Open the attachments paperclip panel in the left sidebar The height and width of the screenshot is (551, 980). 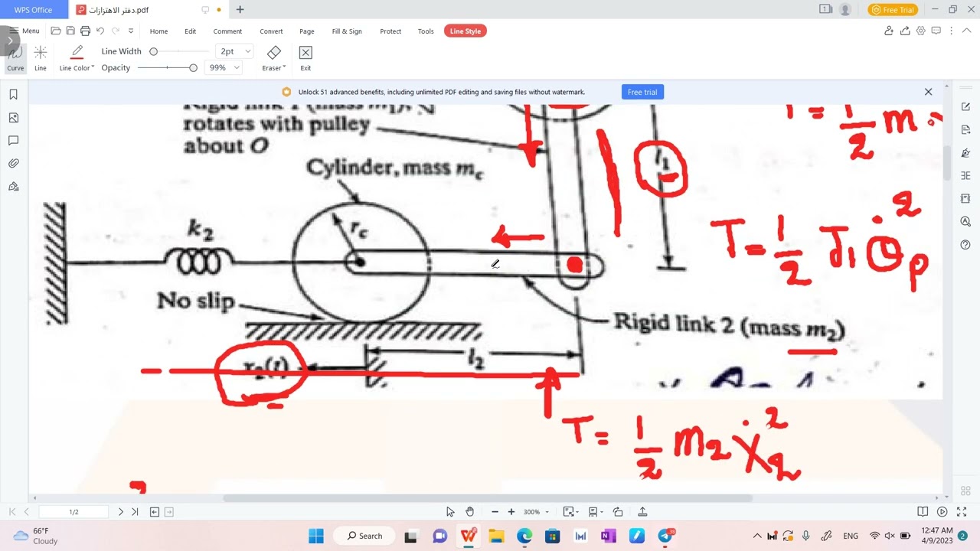[13, 164]
